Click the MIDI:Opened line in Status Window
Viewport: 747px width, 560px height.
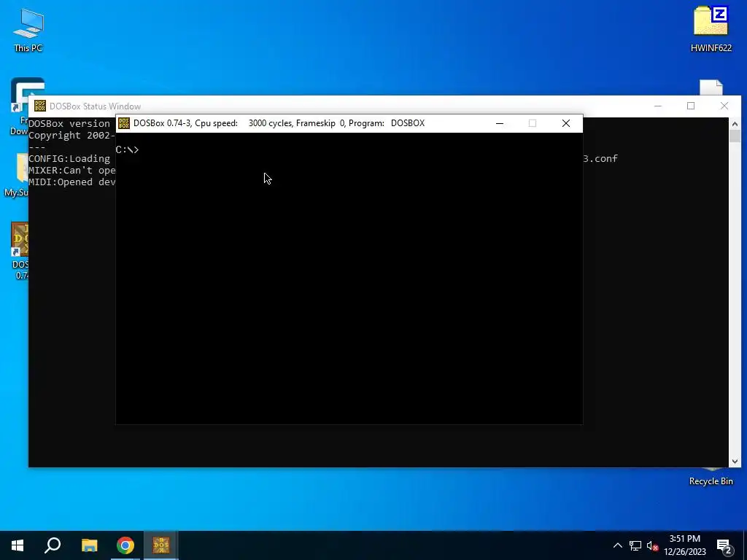tap(72, 182)
